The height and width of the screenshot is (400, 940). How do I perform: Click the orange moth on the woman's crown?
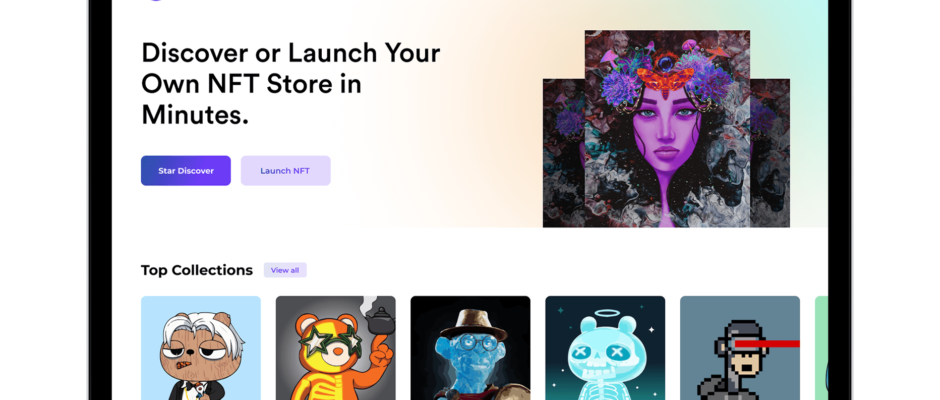pos(665,77)
